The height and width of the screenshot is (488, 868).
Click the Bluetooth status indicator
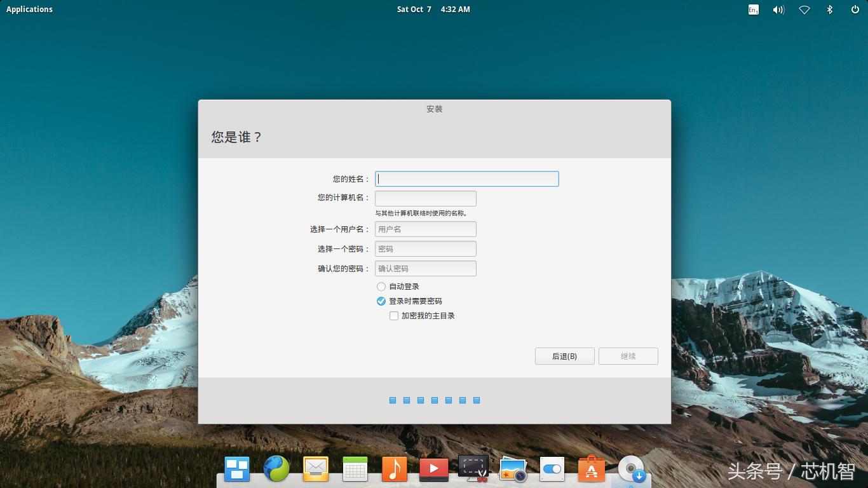(x=829, y=10)
